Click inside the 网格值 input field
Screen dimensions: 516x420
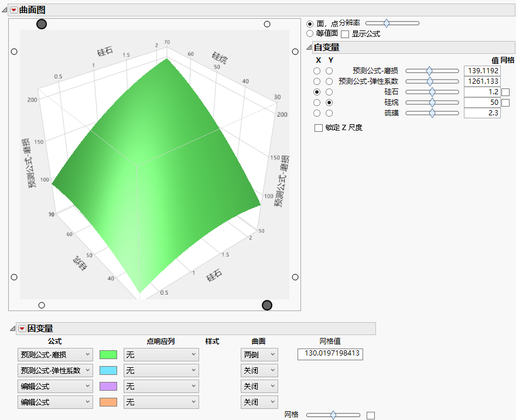(x=330, y=354)
